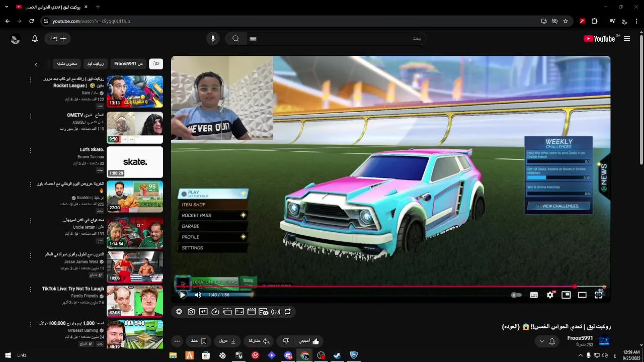Open options menu for MrBeast Gaming video
644x362 pixels.
pos(31,324)
